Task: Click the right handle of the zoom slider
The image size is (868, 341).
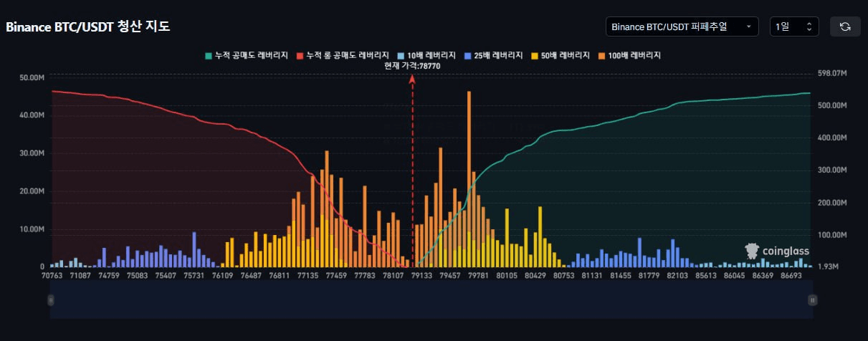Action: point(813,300)
